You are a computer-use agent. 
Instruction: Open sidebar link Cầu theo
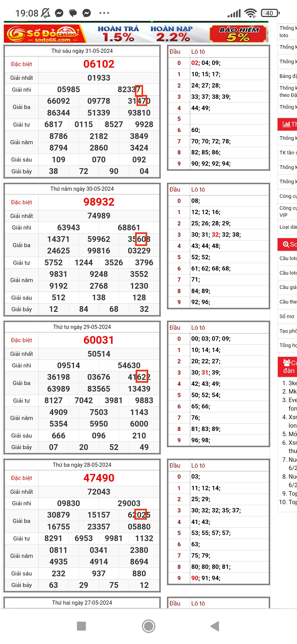tap(288, 302)
